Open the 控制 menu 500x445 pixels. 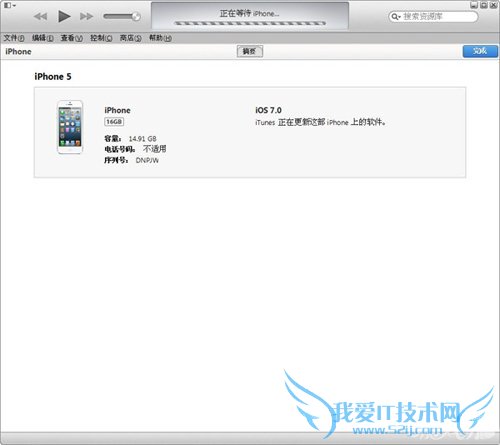point(101,38)
